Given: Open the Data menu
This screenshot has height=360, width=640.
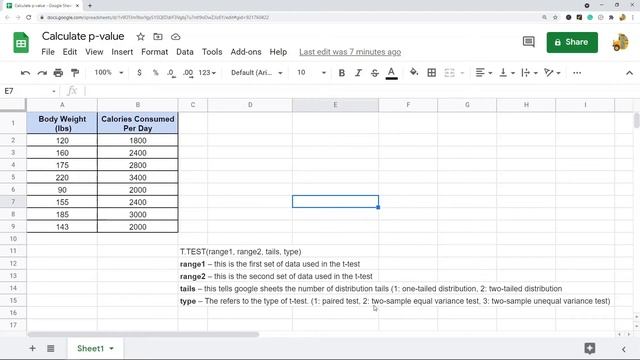Looking at the screenshot, I should click(x=185, y=52).
